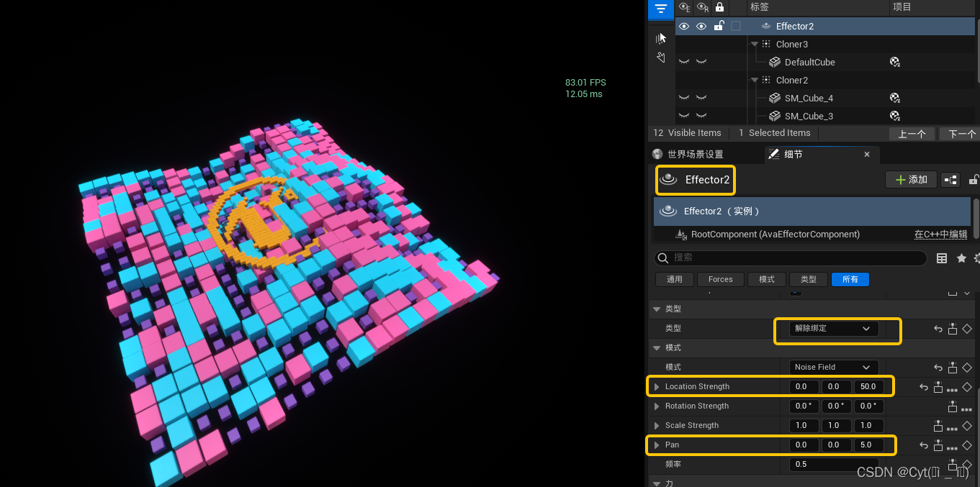Reset Pan value to default
Viewport: 980px width, 487px height.
pyautogui.click(x=924, y=445)
